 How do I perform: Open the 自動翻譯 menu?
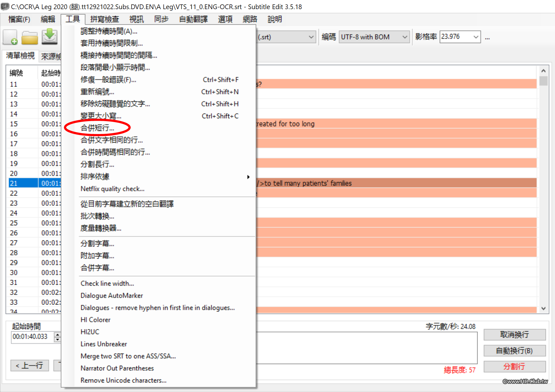point(193,19)
